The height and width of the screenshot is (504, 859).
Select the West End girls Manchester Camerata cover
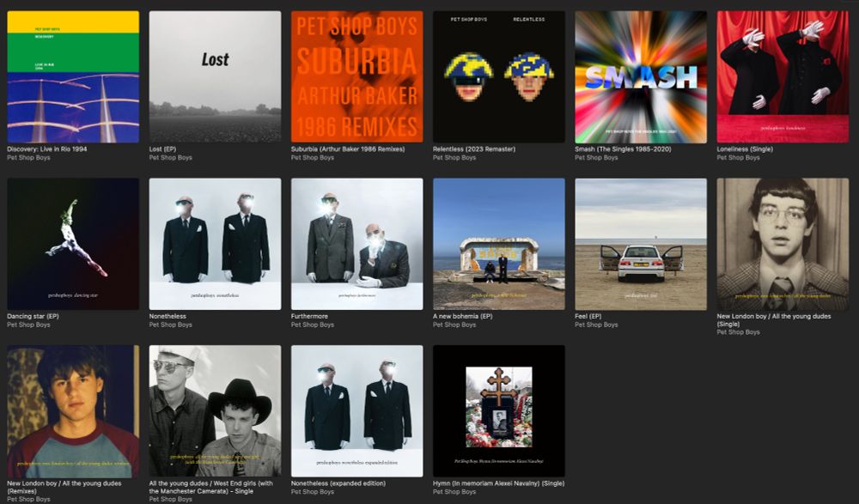pos(215,411)
